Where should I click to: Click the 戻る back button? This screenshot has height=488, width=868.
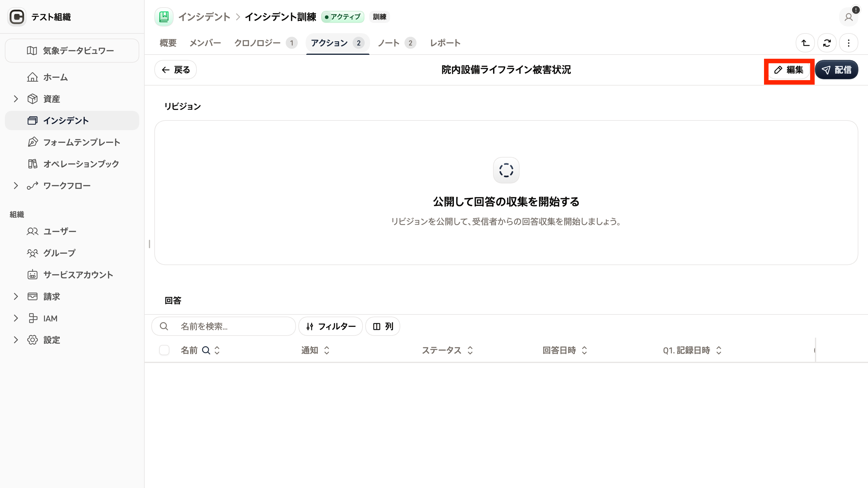click(175, 70)
